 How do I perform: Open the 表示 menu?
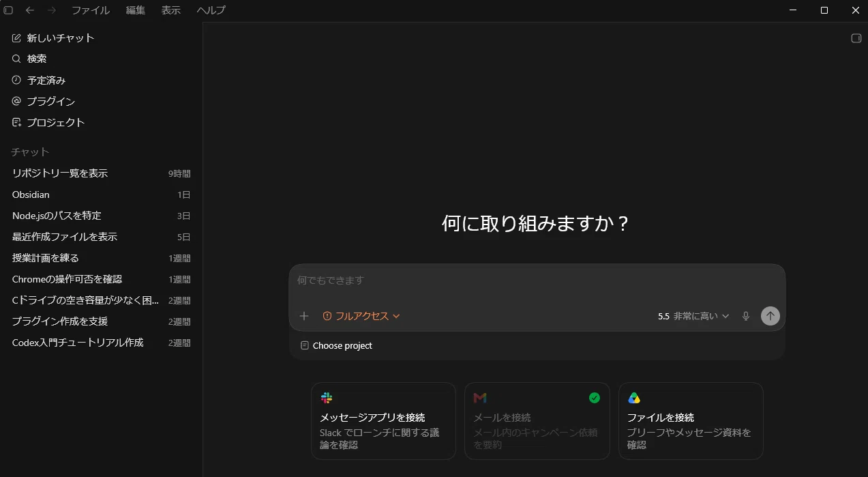(171, 10)
